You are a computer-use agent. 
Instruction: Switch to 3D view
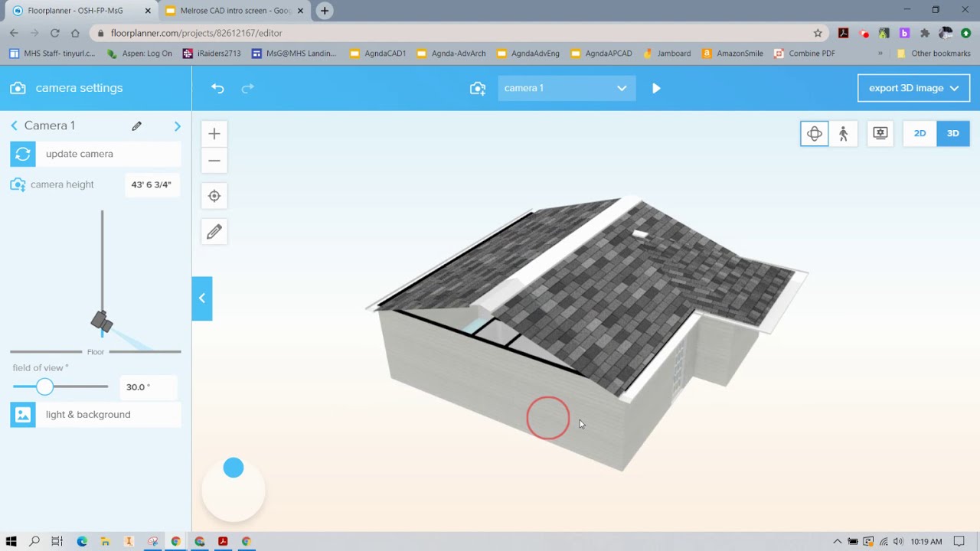point(953,133)
